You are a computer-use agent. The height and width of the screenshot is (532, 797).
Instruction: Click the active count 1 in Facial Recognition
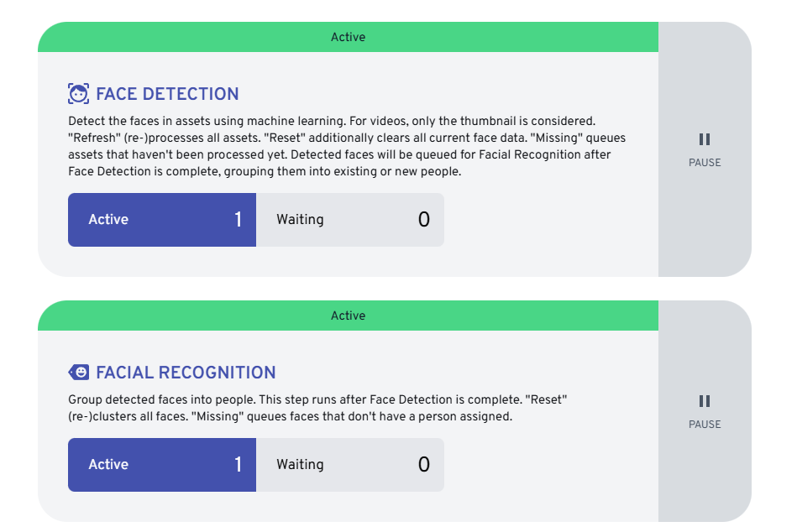coord(238,465)
